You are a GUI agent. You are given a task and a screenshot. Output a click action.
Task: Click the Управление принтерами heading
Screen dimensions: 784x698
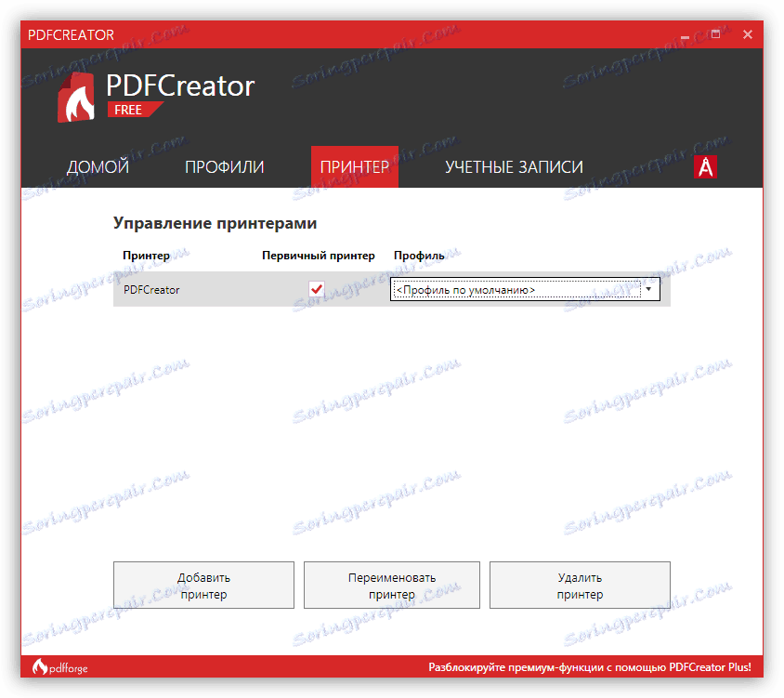click(215, 223)
